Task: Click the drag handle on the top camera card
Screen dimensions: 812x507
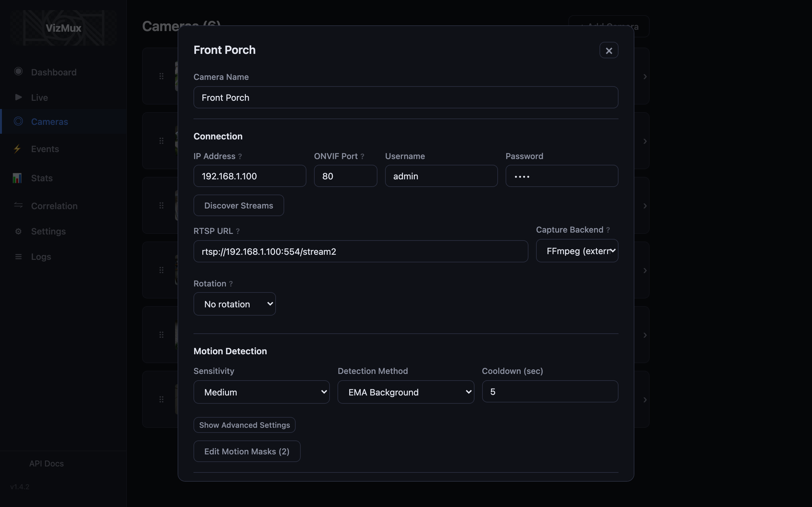Action: click(x=162, y=76)
